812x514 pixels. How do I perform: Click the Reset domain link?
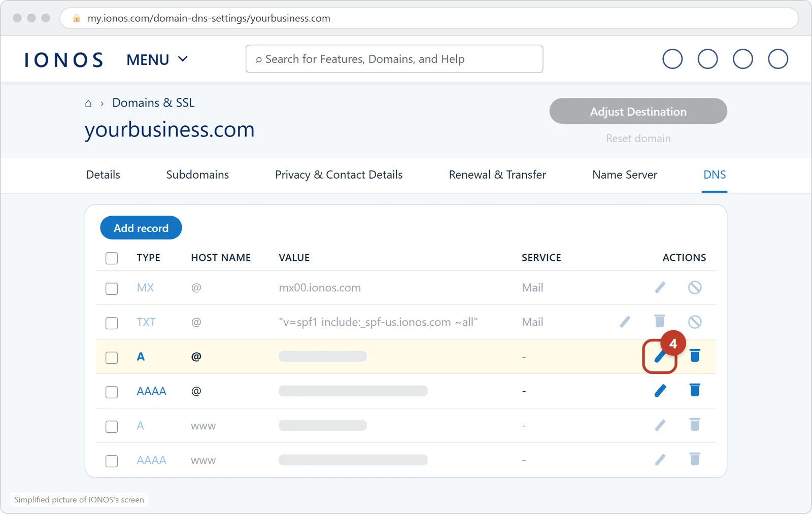pyautogui.click(x=638, y=139)
